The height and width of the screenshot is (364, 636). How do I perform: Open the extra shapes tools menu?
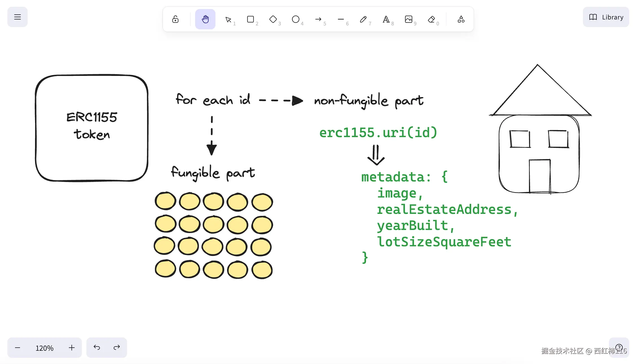(461, 19)
